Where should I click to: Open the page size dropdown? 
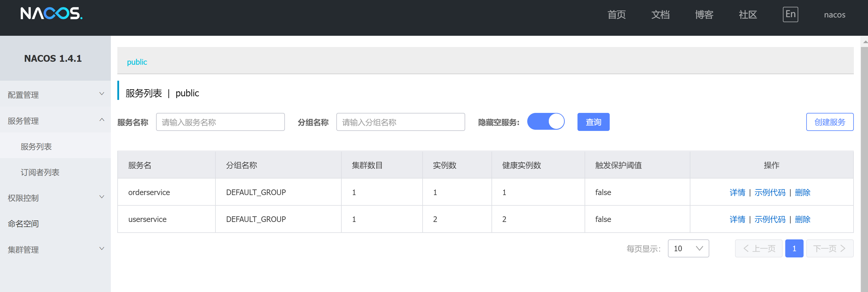[688, 249]
